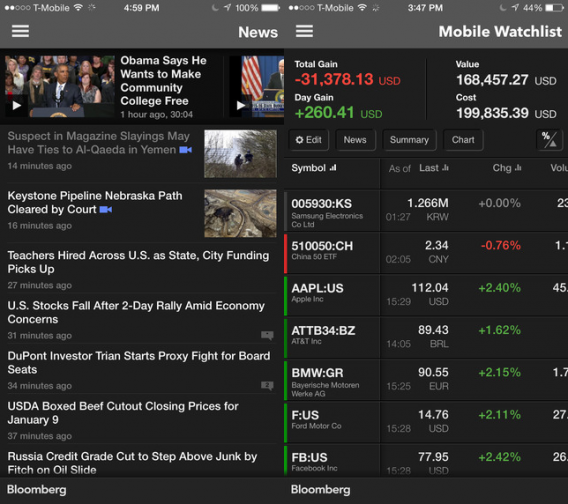The height and width of the screenshot is (504, 568).
Task: Open the Magazine Slayings story thumbnail
Action: click(x=240, y=154)
